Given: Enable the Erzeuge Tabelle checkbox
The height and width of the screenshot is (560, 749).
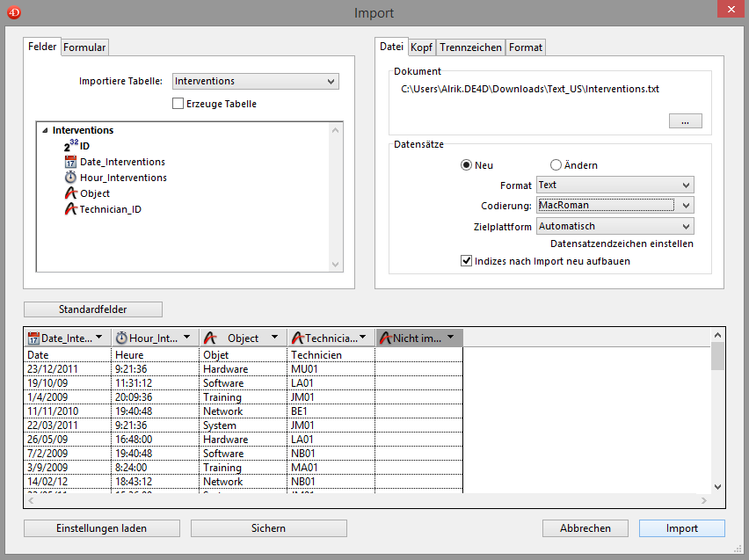Looking at the screenshot, I should click(x=178, y=104).
